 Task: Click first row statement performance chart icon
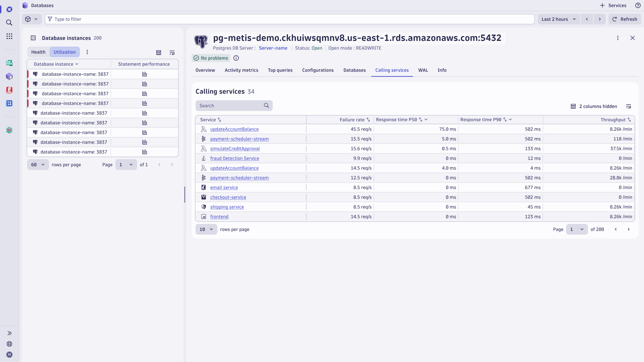pyautogui.click(x=145, y=74)
